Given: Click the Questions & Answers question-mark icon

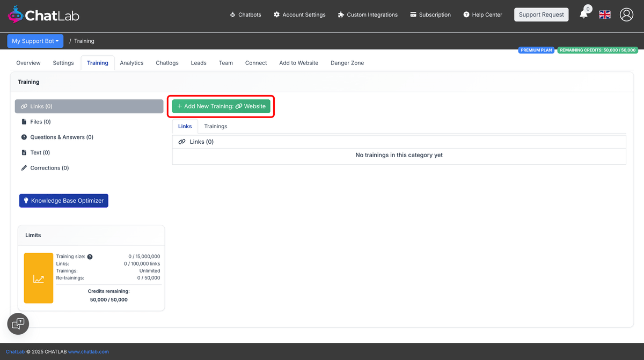Looking at the screenshot, I should click(x=24, y=137).
